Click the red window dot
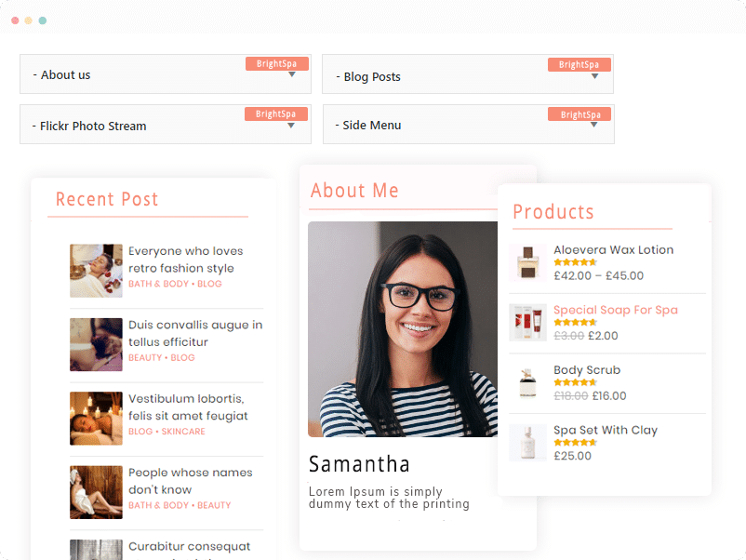 (15, 20)
